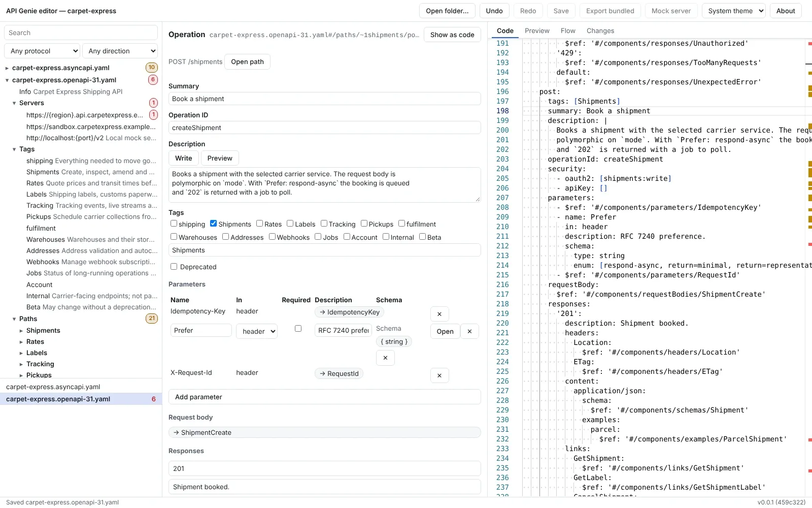
Task: Click the Operation ID field createShipment
Action: pos(325,128)
